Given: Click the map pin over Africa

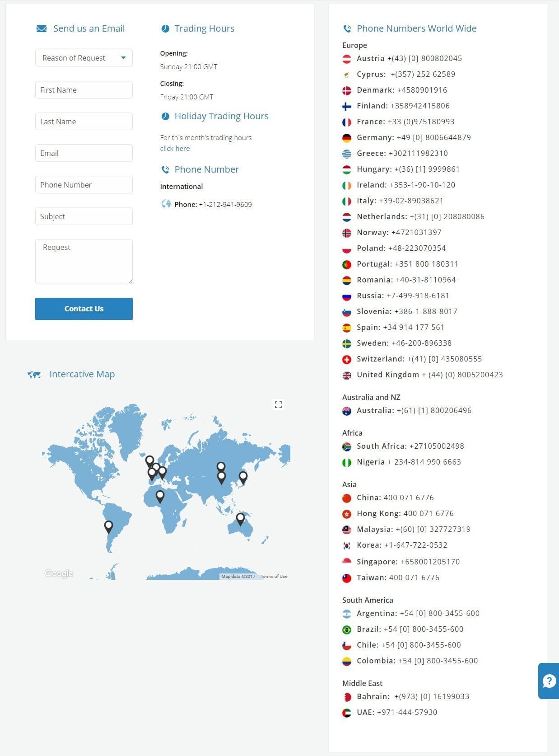Looking at the screenshot, I should [x=160, y=497].
